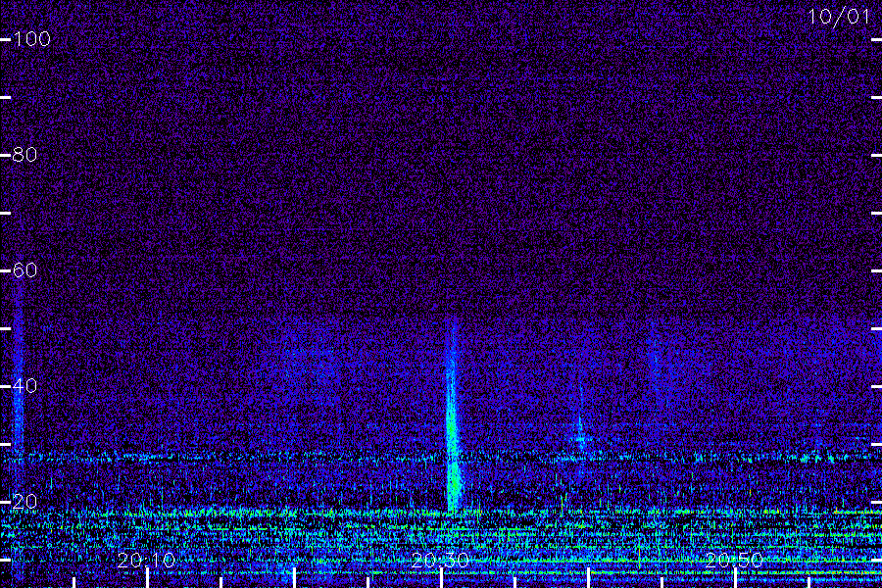Click the 100 frequency axis label
The image size is (882, 588).
coord(31,39)
